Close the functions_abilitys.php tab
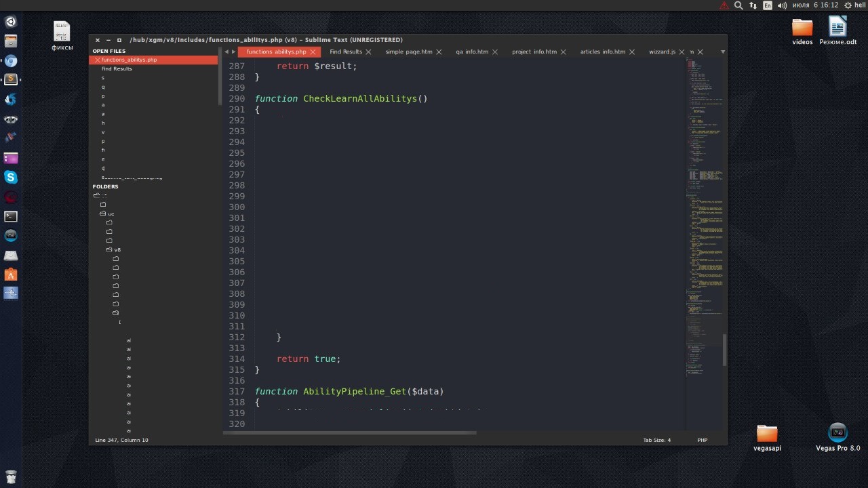 [x=313, y=52]
